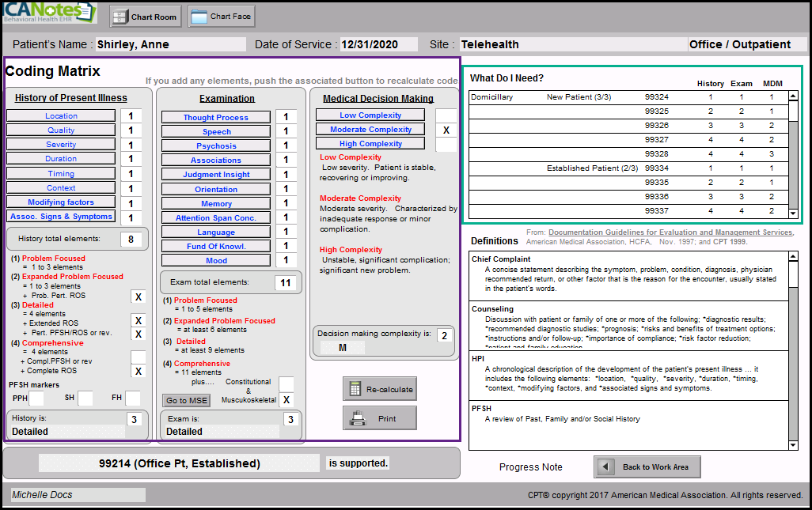Select the High Complexity button

click(370, 144)
